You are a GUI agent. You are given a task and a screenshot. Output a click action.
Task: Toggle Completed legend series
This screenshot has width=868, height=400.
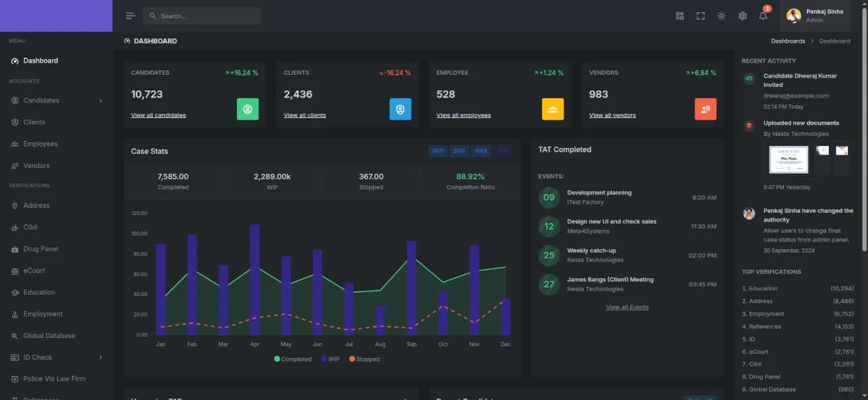click(x=293, y=359)
